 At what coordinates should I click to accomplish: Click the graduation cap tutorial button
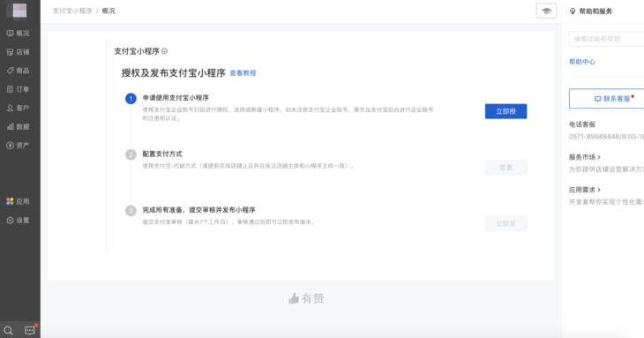tap(546, 11)
